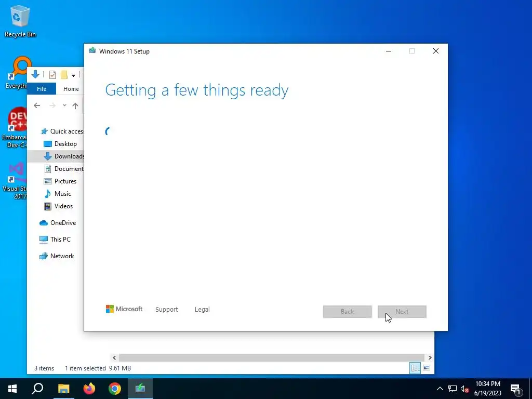Select Desktop in the navigation pane

coord(60,144)
